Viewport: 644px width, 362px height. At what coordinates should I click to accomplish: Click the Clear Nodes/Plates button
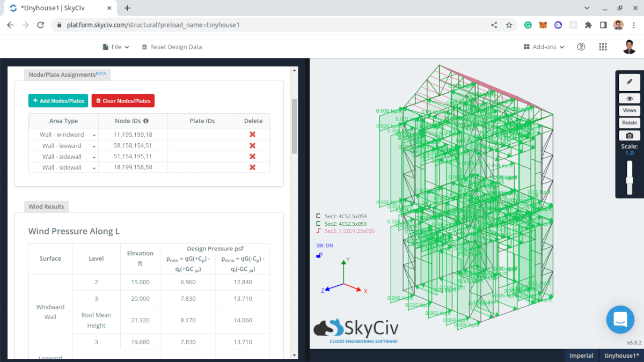point(123,101)
